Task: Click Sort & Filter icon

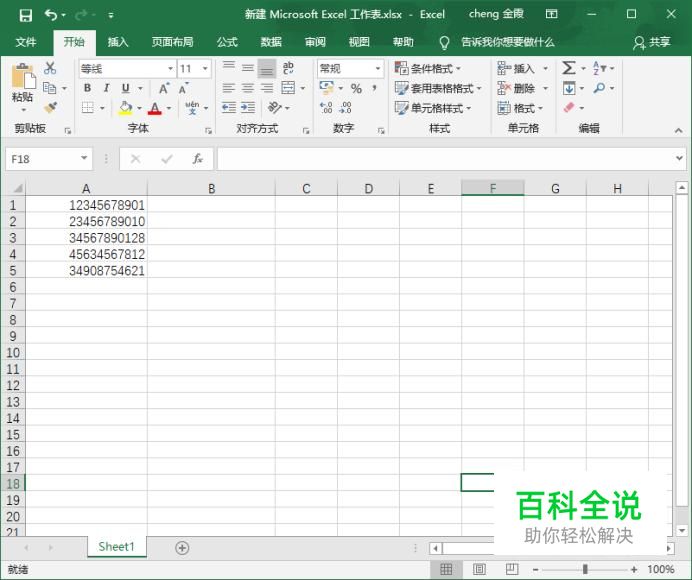Action: tap(599, 68)
